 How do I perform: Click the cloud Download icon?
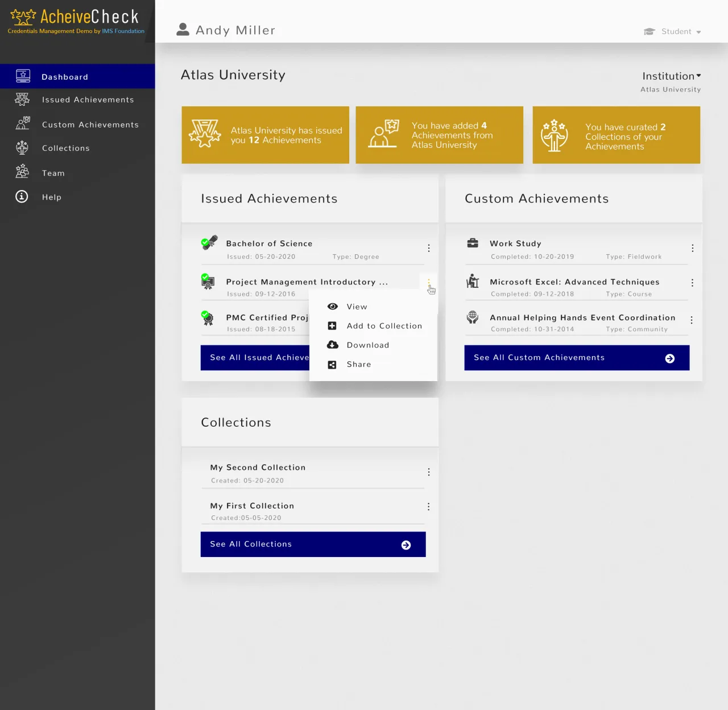pyautogui.click(x=333, y=345)
